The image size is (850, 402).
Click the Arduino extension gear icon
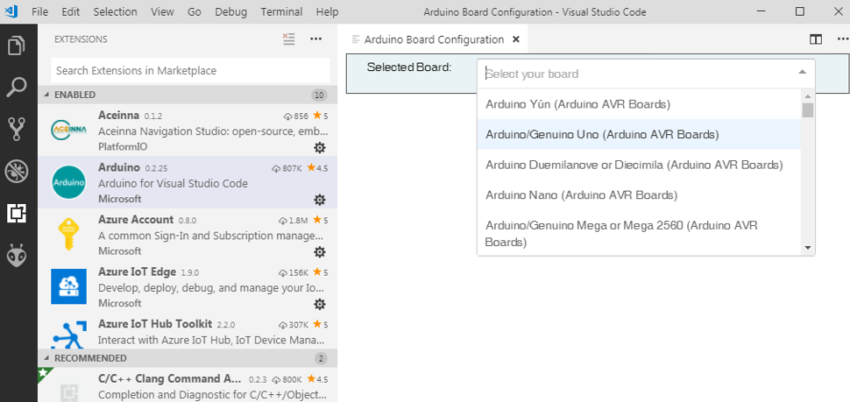(320, 200)
